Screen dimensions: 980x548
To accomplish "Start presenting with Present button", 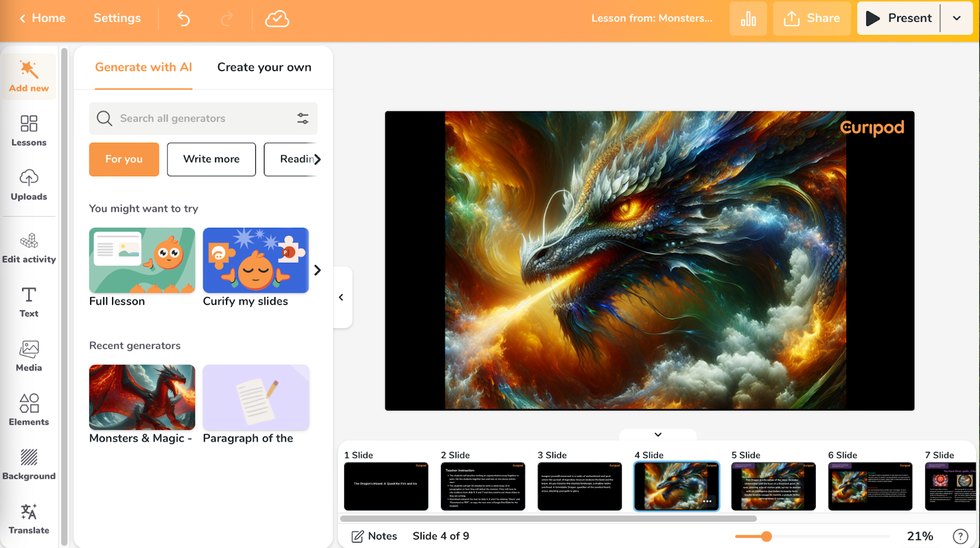I will (x=899, y=18).
